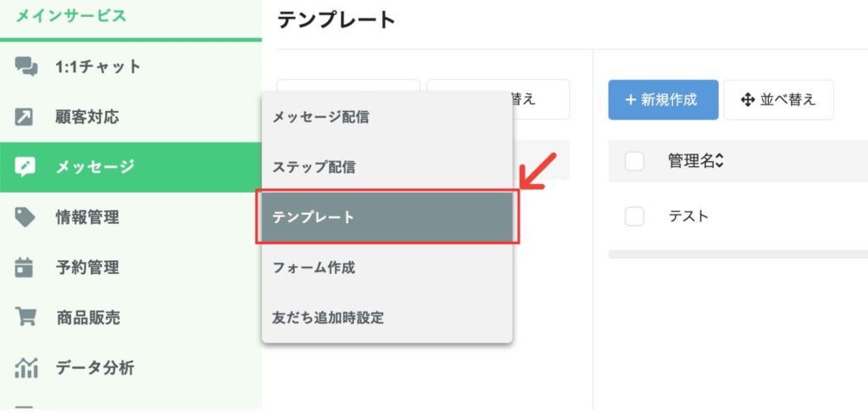Click the メッセージ pencil bubble icon
Image resolution: width=868 pixels, height=413 pixels.
pos(25,166)
